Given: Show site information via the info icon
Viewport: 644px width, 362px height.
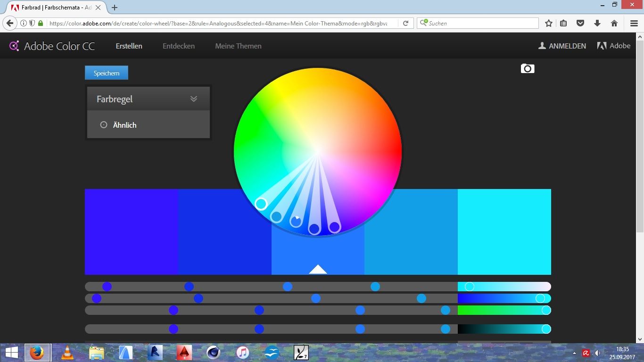Looking at the screenshot, I should (24, 23).
